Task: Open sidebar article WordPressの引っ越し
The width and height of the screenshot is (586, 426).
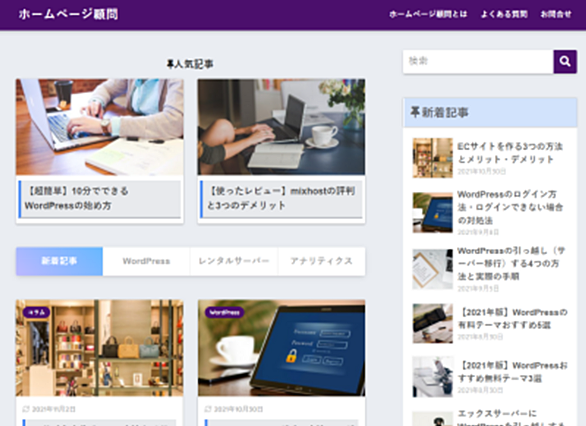Action: click(x=511, y=263)
